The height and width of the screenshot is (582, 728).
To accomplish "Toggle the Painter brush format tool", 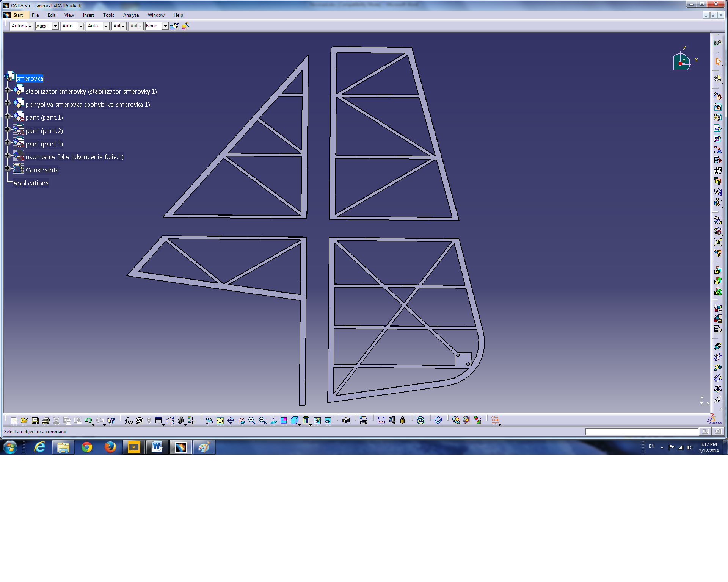I will tap(174, 26).
